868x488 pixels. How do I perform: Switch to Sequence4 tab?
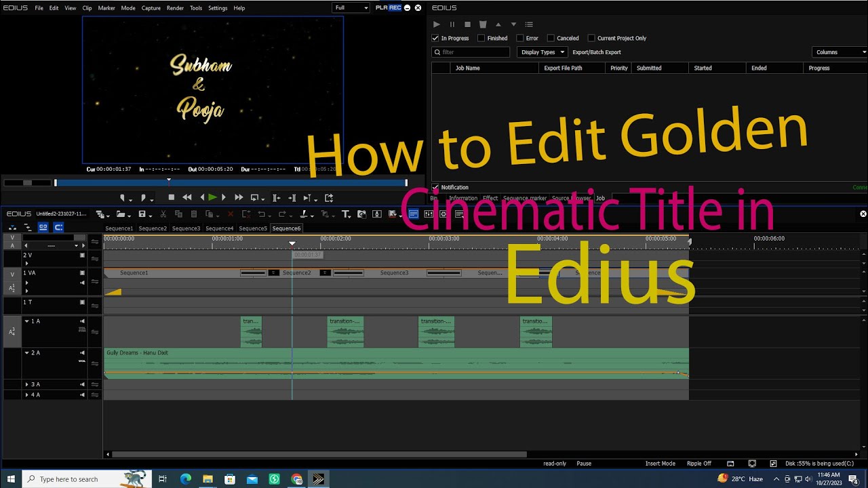pos(219,228)
